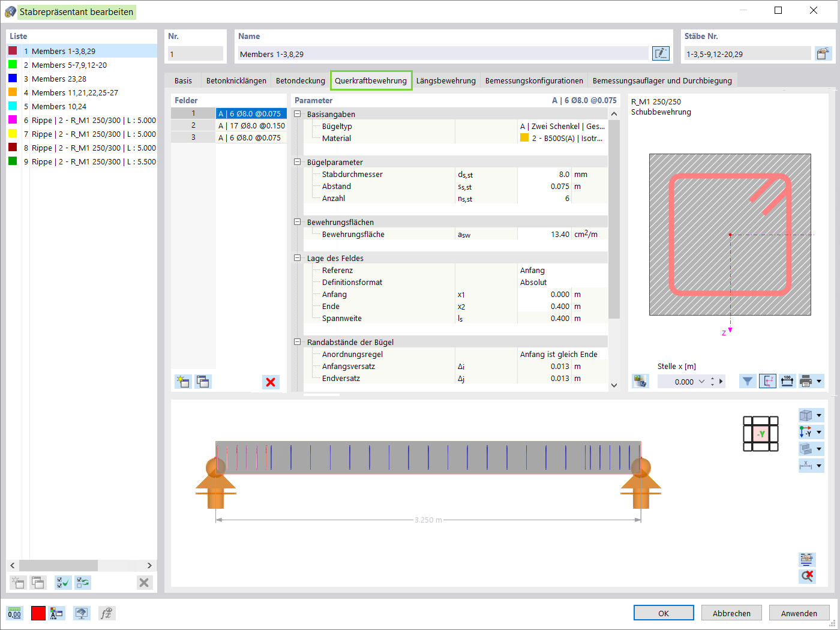This screenshot has height=630, width=840.
Task: Open the isometric view dropdown arrow
Action: (819, 415)
